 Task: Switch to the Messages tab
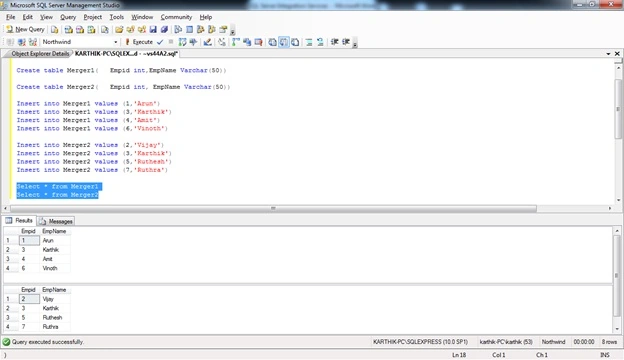(x=56, y=221)
